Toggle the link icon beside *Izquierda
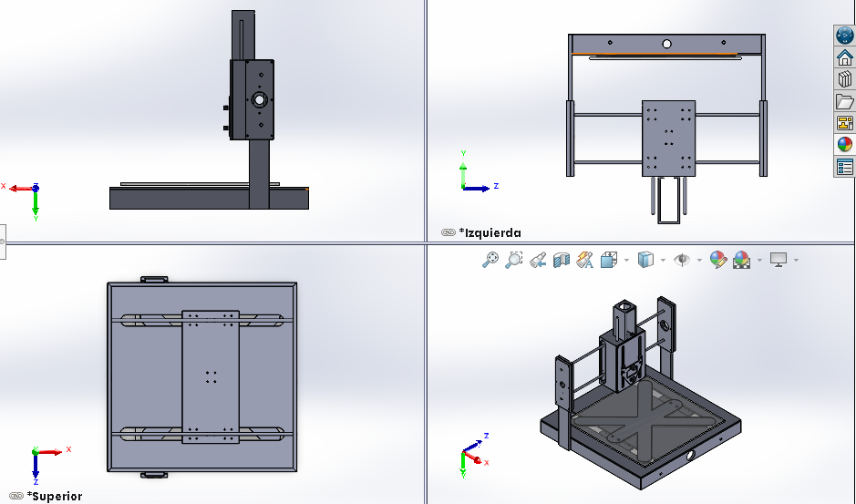This screenshot has width=856, height=504. coord(448,232)
